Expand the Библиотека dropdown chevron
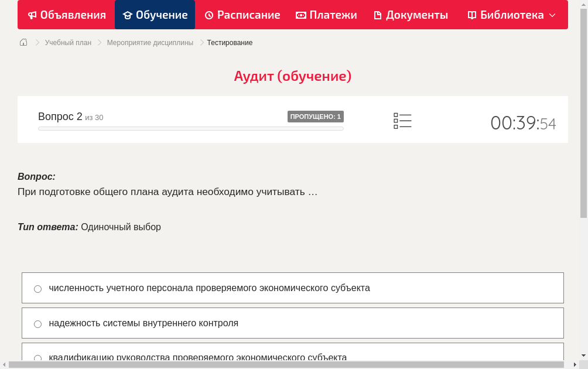Viewport: 588px width, 369px height. click(x=552, y=15)
